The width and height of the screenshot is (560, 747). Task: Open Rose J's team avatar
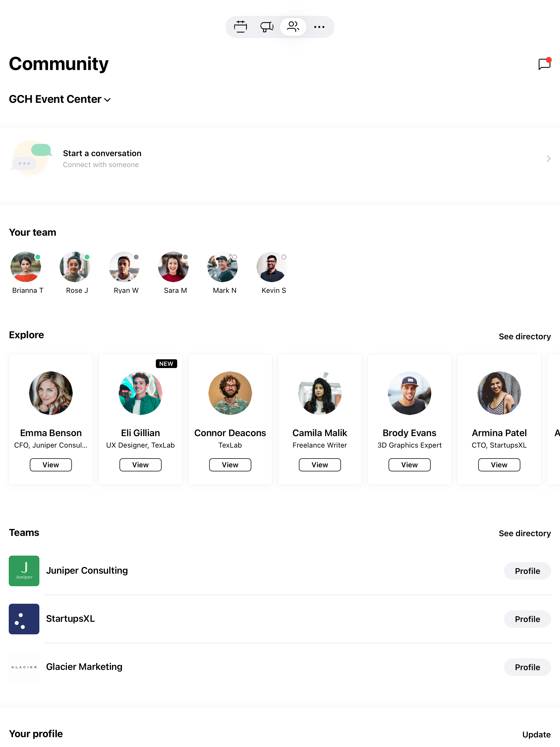coord(75,267)
